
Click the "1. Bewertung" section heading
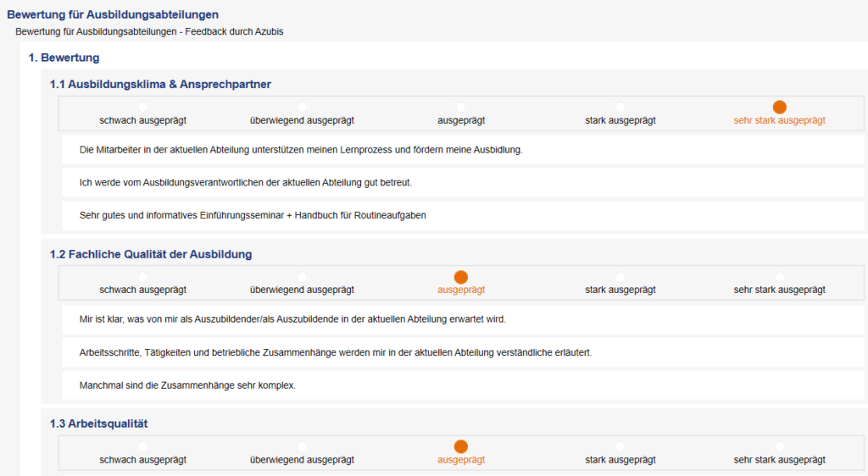click(64, 58)
